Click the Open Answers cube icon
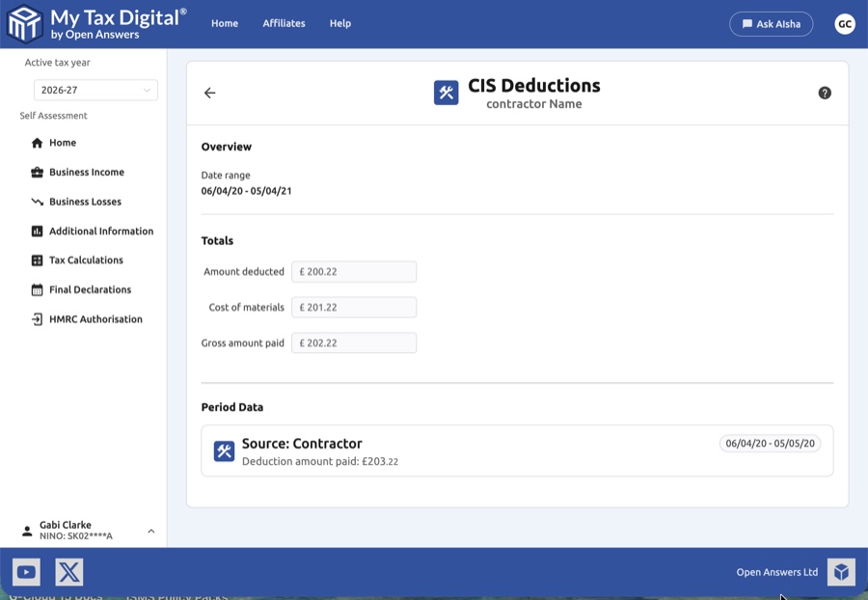 (841, 572)
